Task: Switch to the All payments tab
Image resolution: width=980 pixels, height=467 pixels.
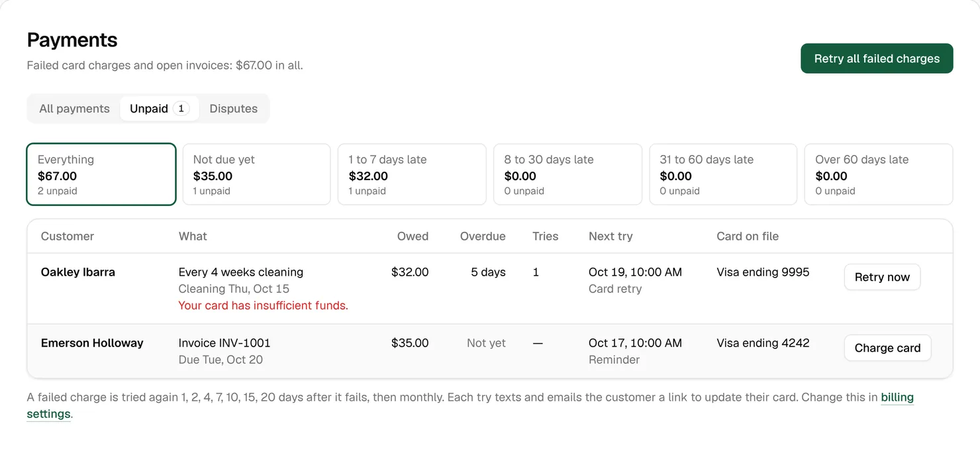Action: (74, 109)
